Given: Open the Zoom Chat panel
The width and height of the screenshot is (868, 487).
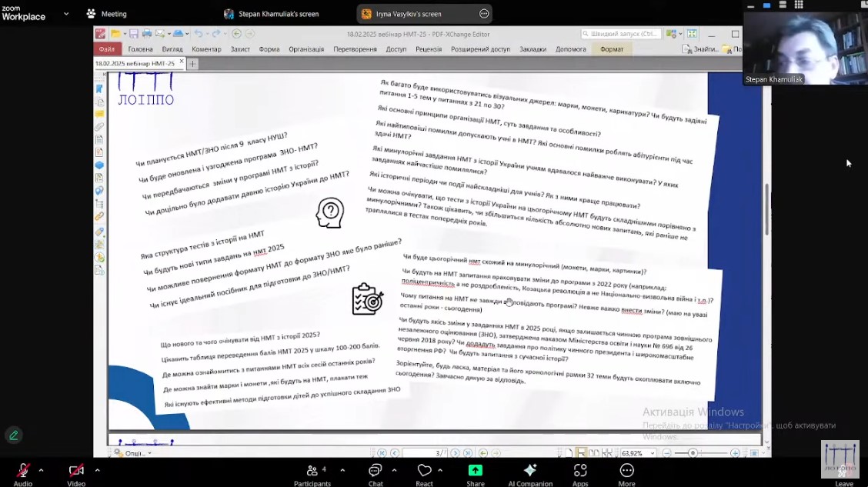Looking at the screenshot, I should pyautogui.click(x=375, y=471).
